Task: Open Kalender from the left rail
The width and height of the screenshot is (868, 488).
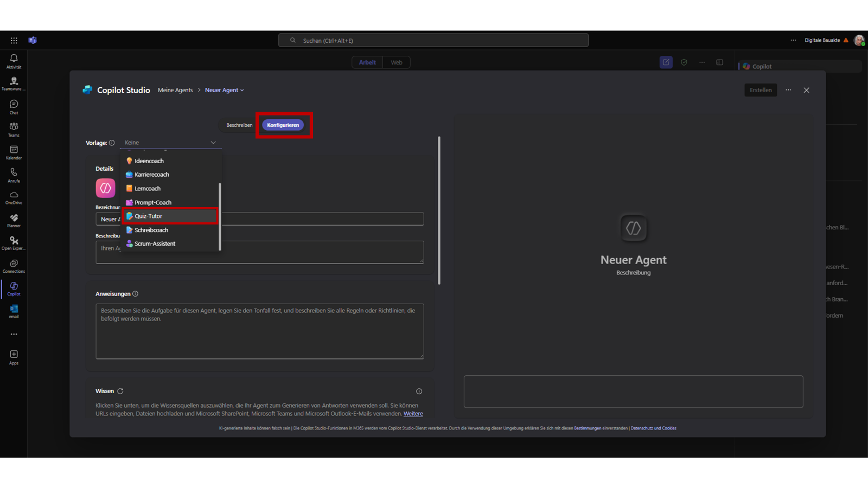Action: pyautogui.click(x=14, y=152)
